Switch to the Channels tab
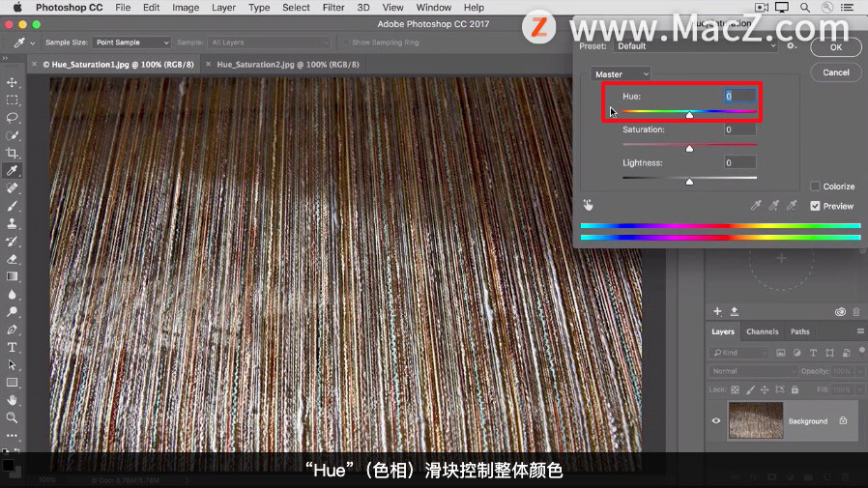 tap(763, 331)
